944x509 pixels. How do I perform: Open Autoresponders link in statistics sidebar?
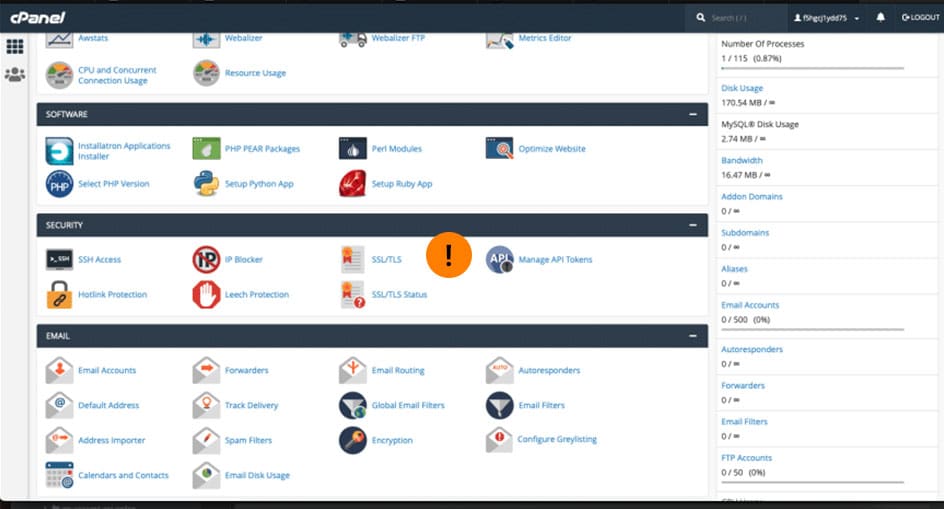click(752, 349)
